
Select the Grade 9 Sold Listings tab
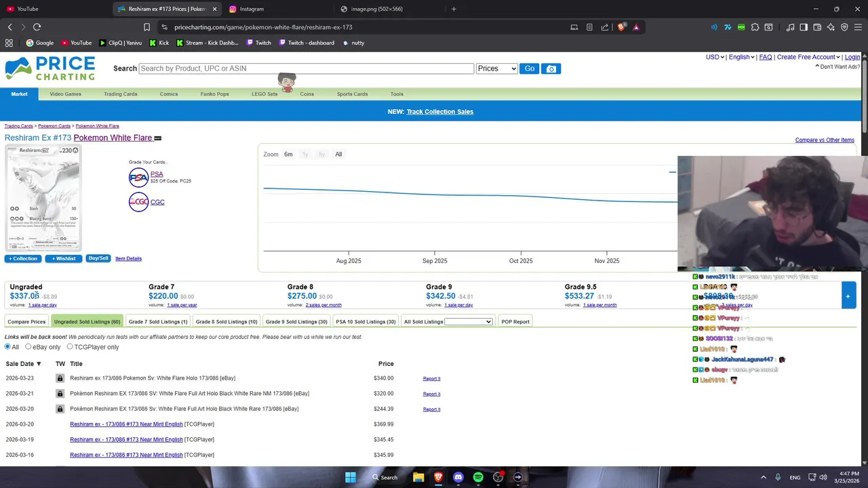click(296, 321)
